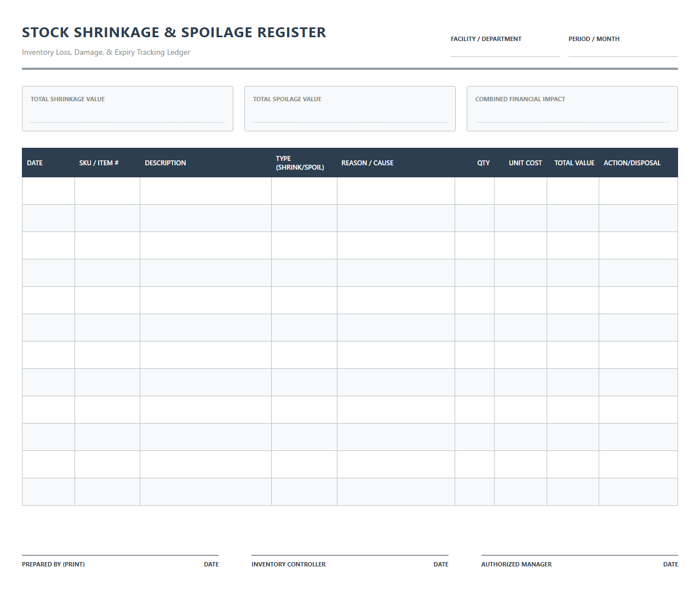Click the Authorized Manager signature line

579,555
